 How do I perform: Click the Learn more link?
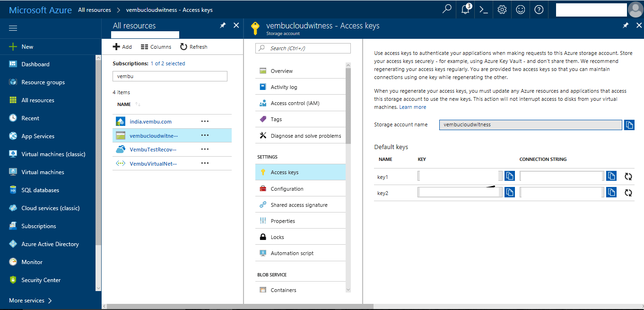(413, 107)
